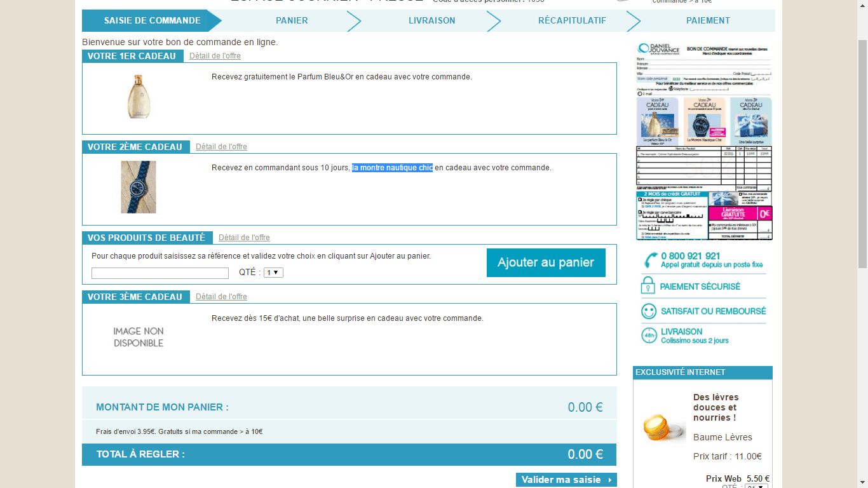Click the Valider ma saisie button
The width and height of the screenshot is (868, 488).
tap(566, 480)
